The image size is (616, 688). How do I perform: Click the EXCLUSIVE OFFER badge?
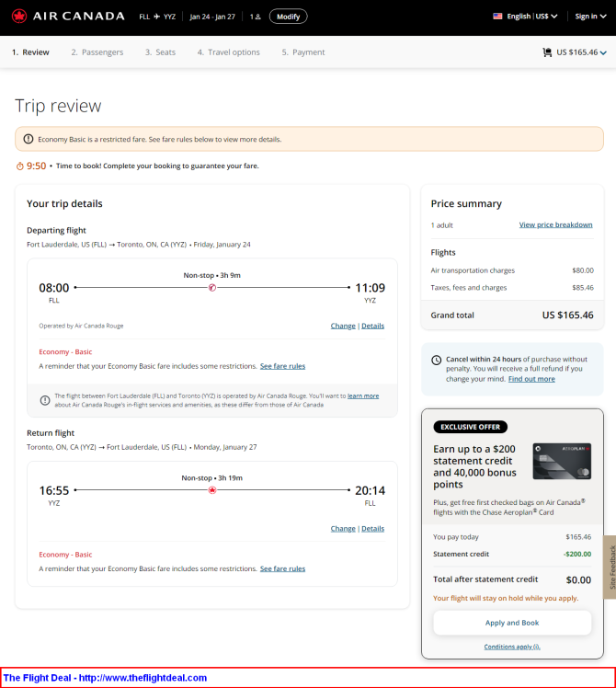coord(471,427)
